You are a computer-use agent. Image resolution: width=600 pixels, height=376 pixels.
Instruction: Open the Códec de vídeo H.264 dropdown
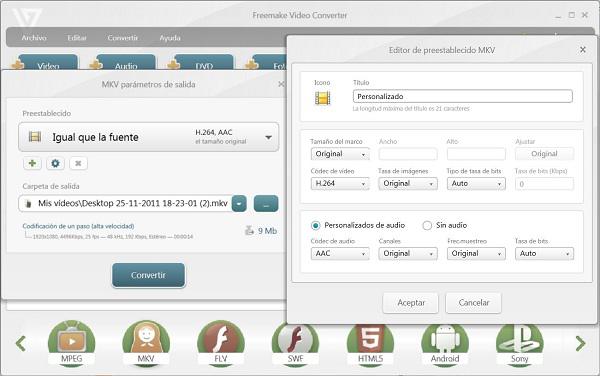[340, 184]
